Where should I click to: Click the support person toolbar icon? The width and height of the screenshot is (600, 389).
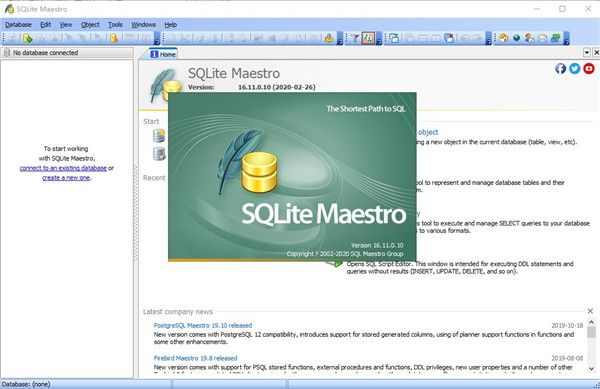(530, 38)
